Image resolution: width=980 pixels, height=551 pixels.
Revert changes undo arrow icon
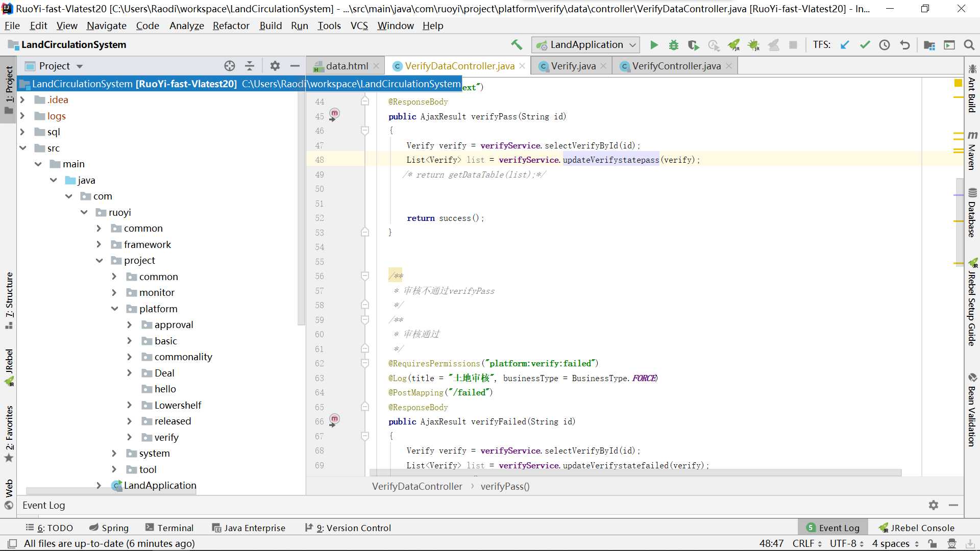905,45
